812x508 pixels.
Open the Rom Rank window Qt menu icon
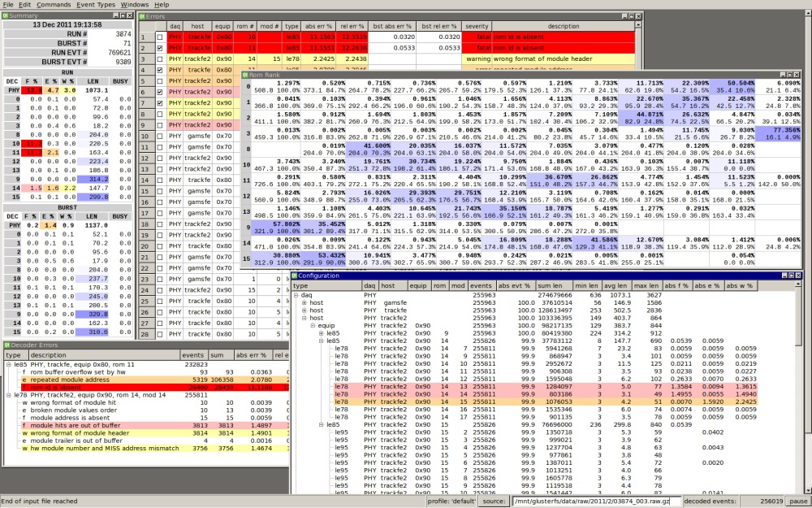245,75
